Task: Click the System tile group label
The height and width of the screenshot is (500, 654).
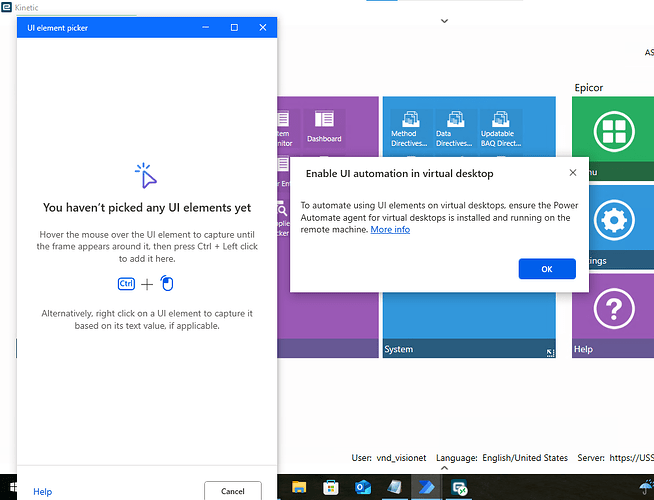Action: click(x=399, y=349)
